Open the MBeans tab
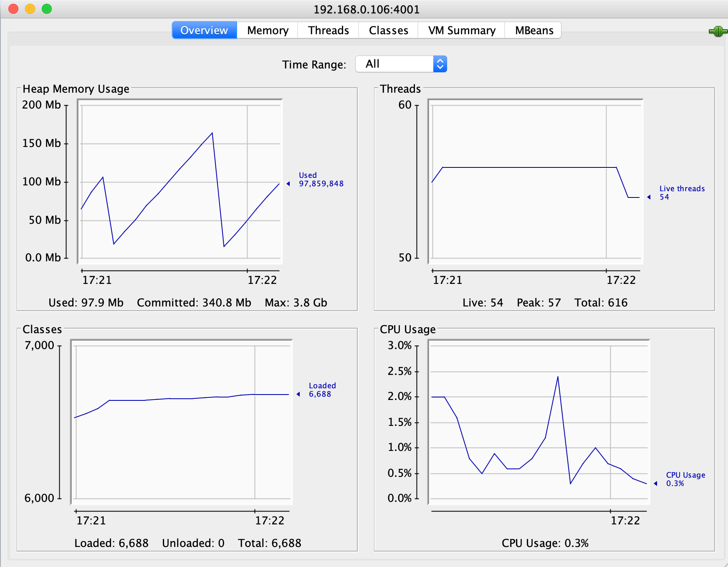 tap(533, 30)
